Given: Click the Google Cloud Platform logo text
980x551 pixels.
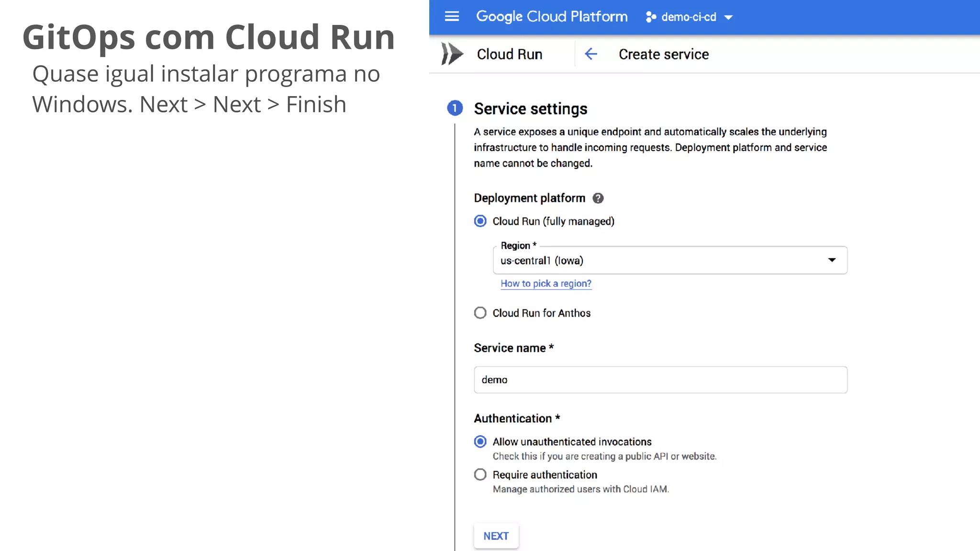Looking at the screenshot, I should point(552,17).
